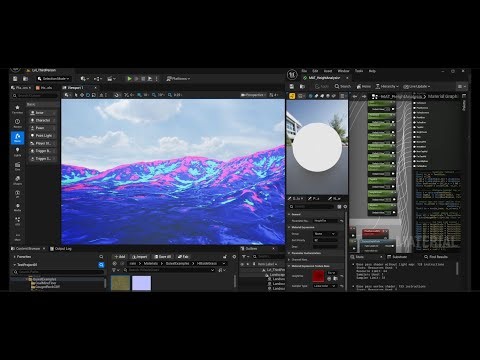Start Play In Editor with green arrow
The image size is (480, 360).
click(x=129, y=79)
